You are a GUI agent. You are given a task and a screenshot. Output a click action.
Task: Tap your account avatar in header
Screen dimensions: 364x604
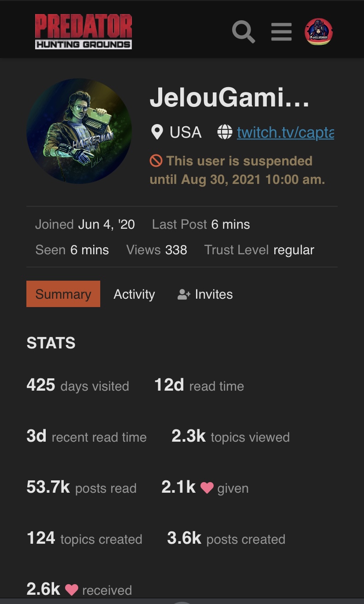pyautogui.click(x=319, y=32)
